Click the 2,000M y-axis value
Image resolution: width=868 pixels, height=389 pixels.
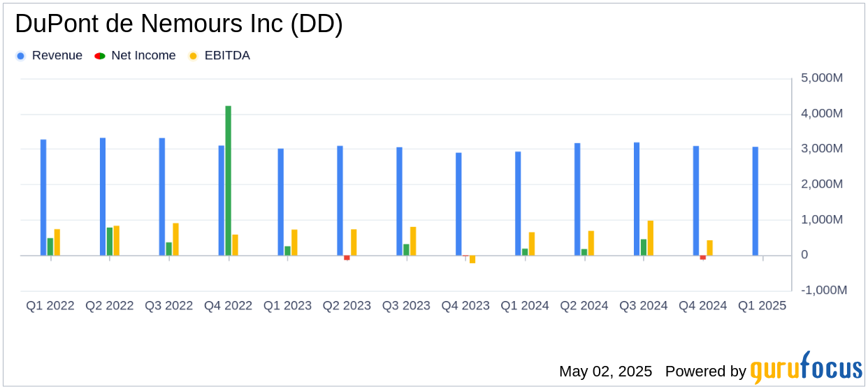point(822,184)
